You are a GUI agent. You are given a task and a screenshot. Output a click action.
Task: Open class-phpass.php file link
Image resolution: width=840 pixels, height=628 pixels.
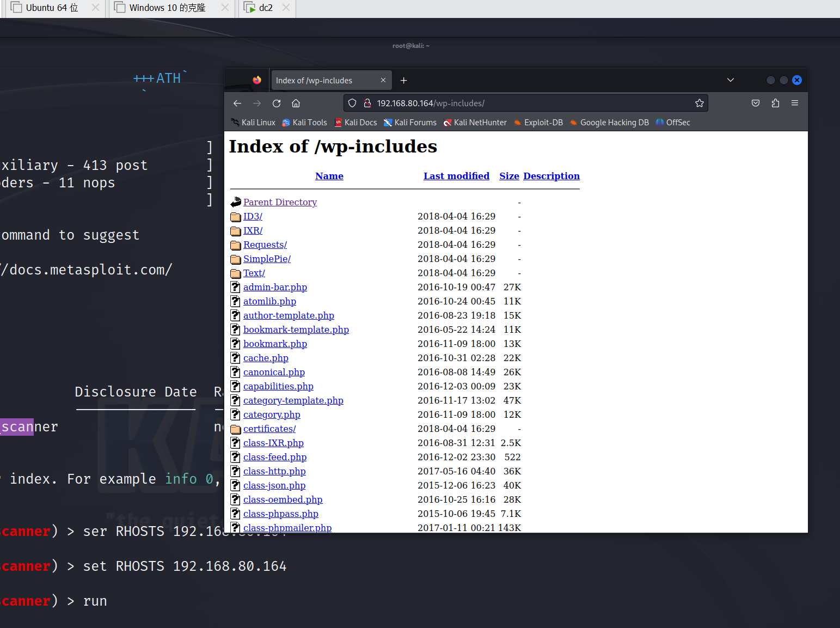coord(281,514)
